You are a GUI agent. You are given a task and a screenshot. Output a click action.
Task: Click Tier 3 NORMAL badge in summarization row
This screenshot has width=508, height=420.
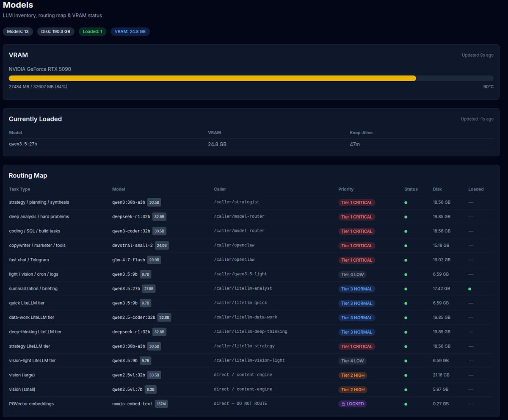[356, 289]
